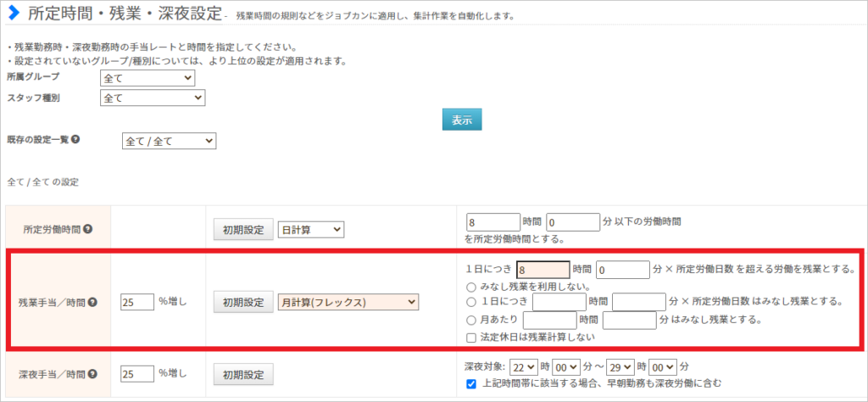The image size is (868, 402).
Task: Enable 法定休日は残業計算しない checkbox
Action: point(470,338)
